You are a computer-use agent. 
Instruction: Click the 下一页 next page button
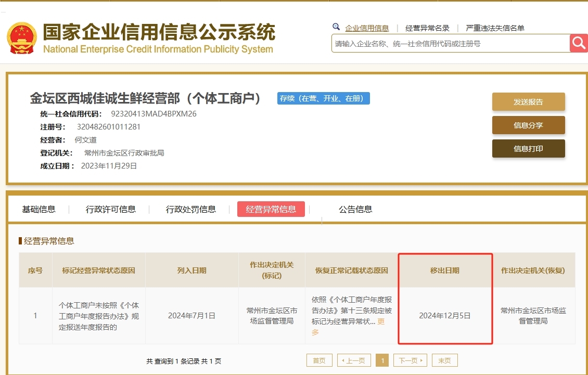411,360
